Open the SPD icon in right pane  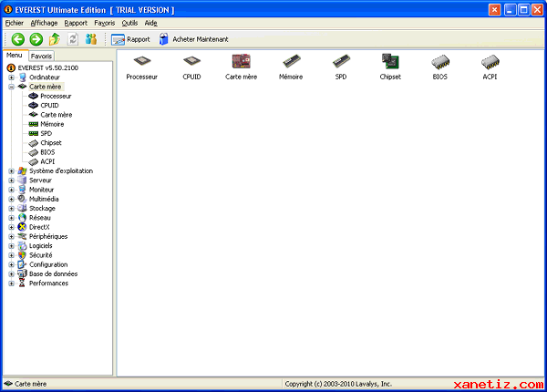point(341,67)
